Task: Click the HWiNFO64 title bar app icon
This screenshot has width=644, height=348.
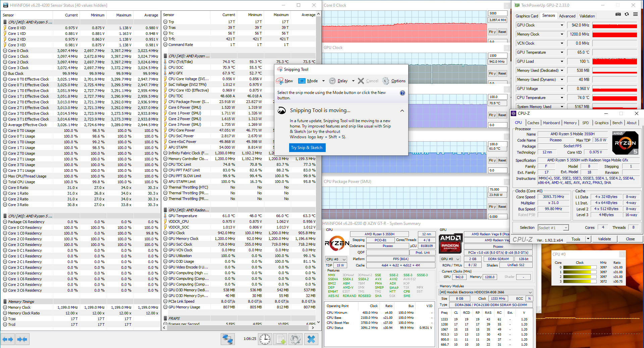Action: 6,5
